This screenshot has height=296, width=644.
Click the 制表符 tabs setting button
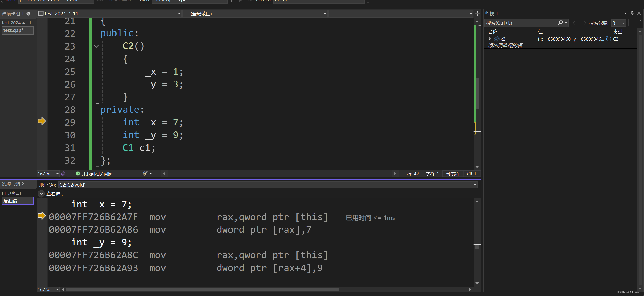coord(453,174)
